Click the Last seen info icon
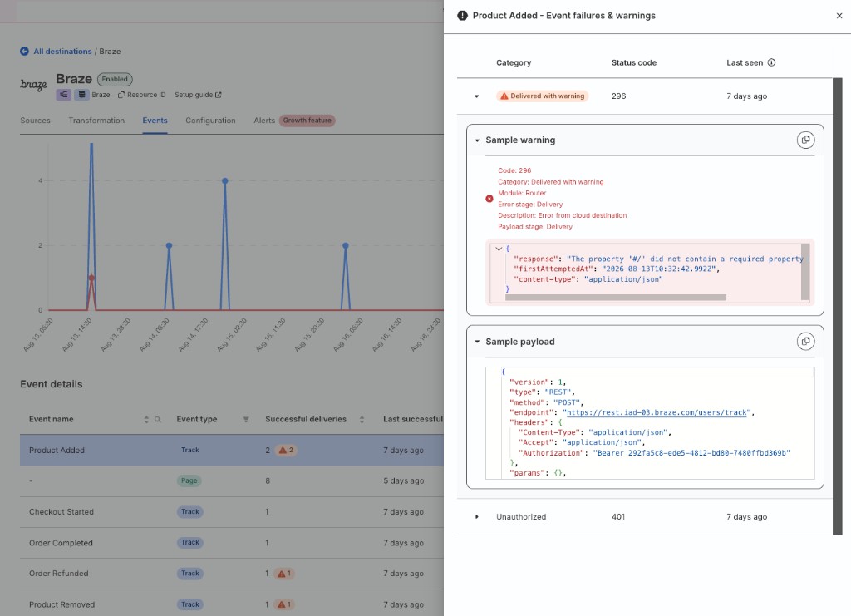 point(771,62)
